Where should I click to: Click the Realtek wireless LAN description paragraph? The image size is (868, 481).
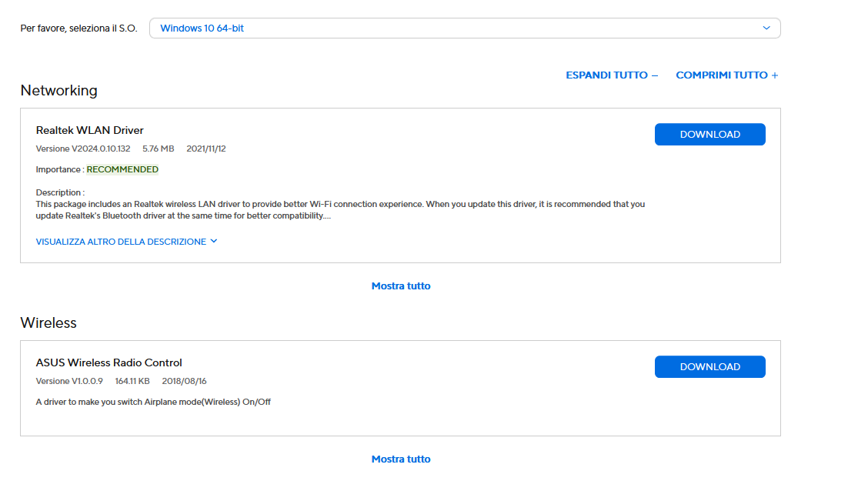pos(340,210)
